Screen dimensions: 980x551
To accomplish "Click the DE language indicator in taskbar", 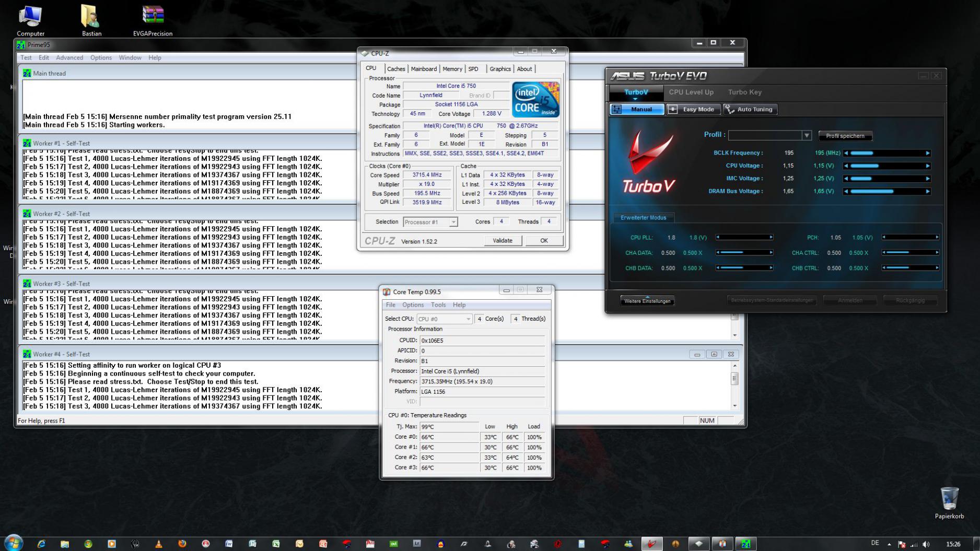I will [875, 543].
